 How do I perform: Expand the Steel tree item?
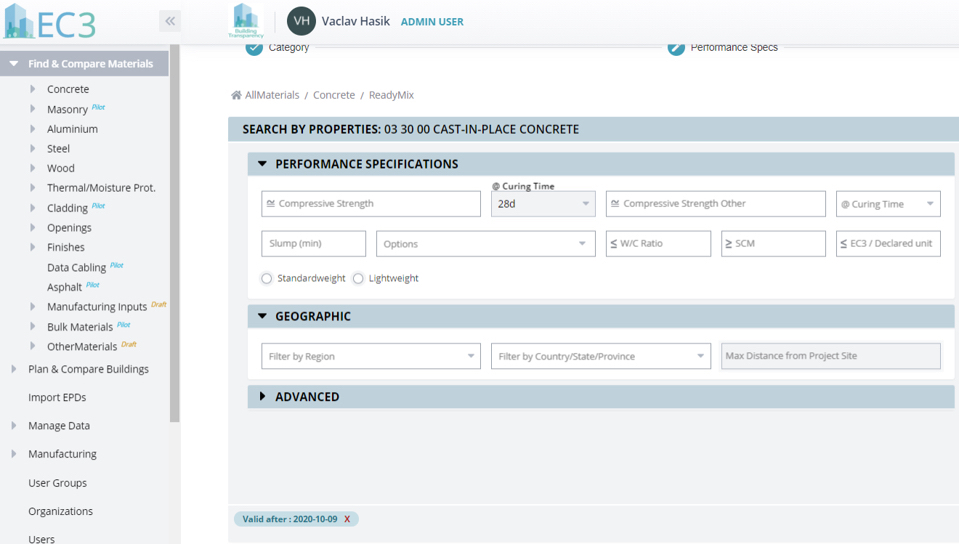(33, 148)
